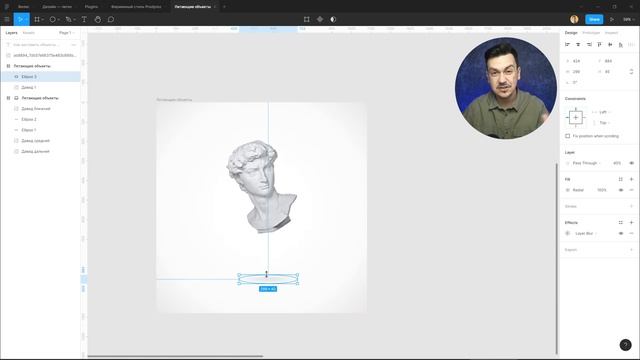Switch to the Design tab
The image size is (640, 360).
[571, 33]
